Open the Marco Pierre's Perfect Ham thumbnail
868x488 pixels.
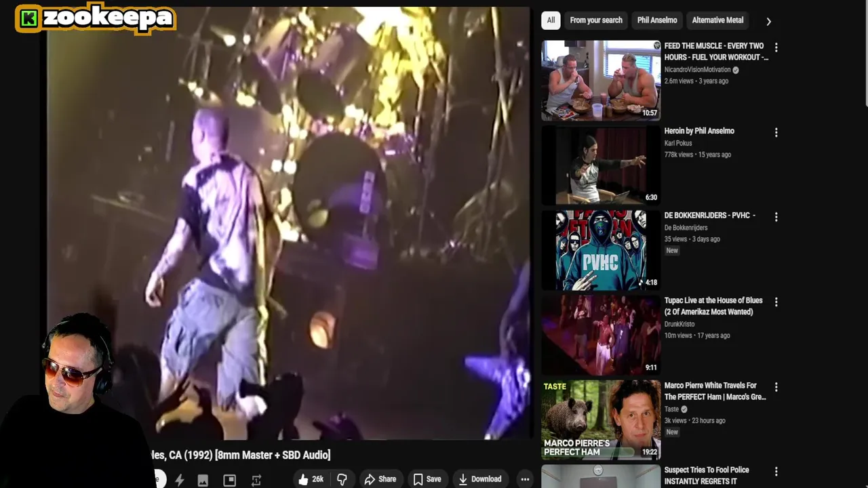coord(601,420)
